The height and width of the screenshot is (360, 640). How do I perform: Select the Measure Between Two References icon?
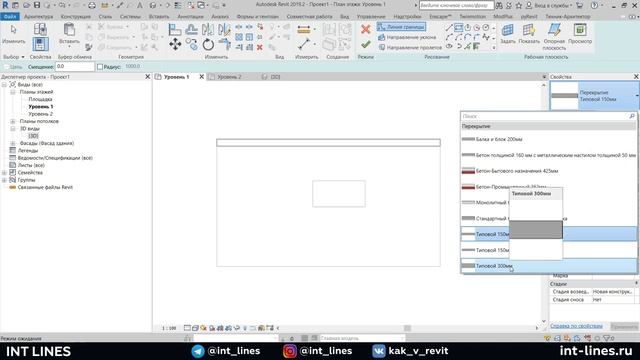coord(304,44)
